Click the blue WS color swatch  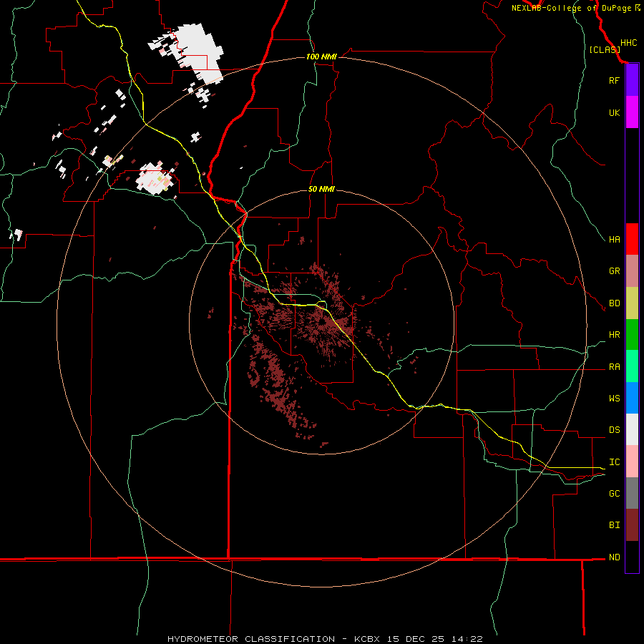pyautogui.click(x=632, y=398)
